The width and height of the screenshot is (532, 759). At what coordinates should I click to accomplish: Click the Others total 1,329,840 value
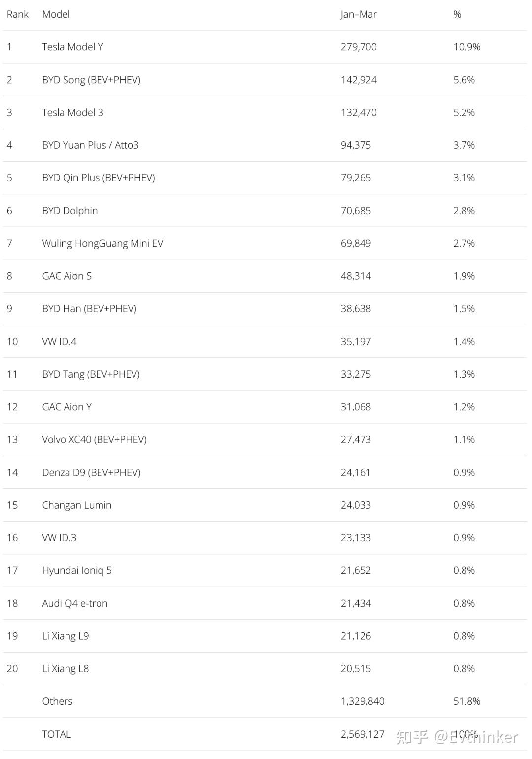[363, 701]
